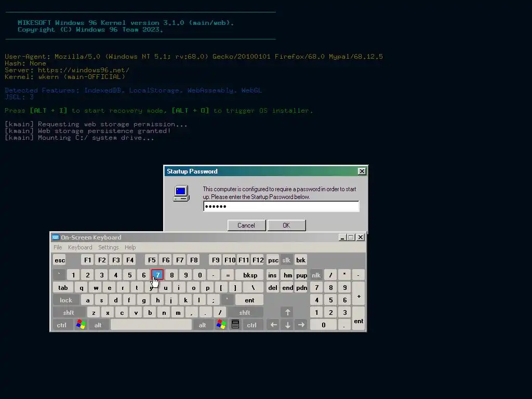This screenshot has height=399, width=532.
Task: Toggle the left alt key
Action: point(98,325)
